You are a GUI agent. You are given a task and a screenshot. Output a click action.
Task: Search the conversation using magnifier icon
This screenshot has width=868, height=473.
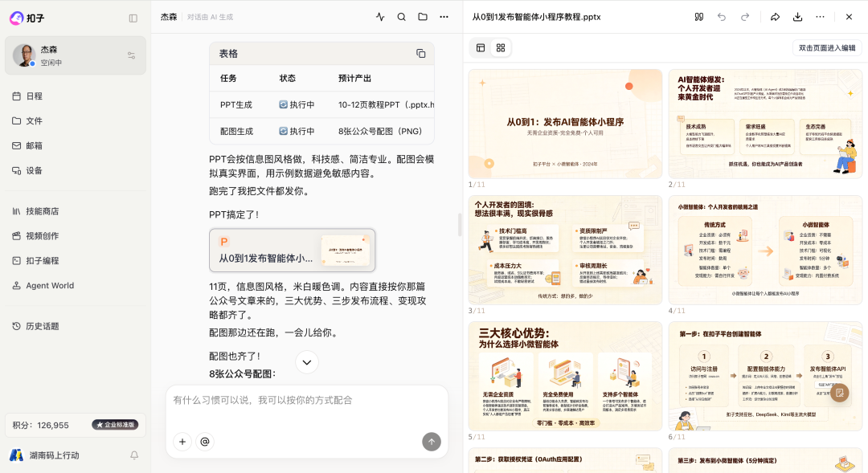click(x=401, y=17)
